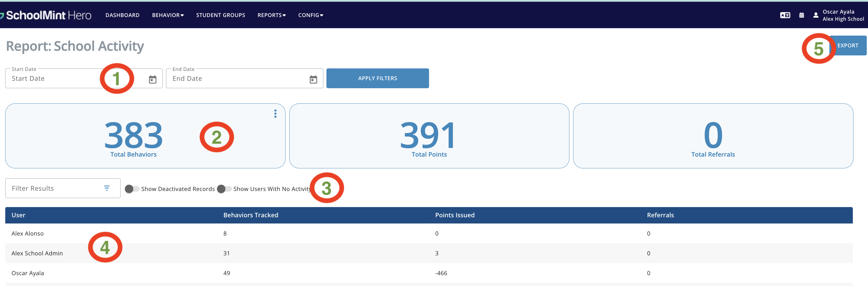The image size is (868, 286).
Task: Click the user profile icon
Action: 815,15
